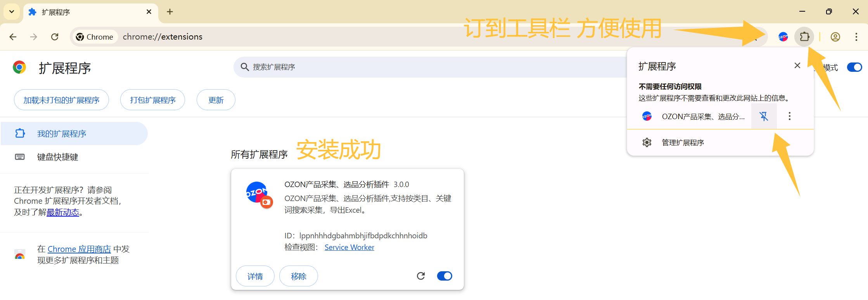This screenshot has height=300, width=868.
Task: Reload the OZON extension with refresh icon
Action: (x=421, y=276)
